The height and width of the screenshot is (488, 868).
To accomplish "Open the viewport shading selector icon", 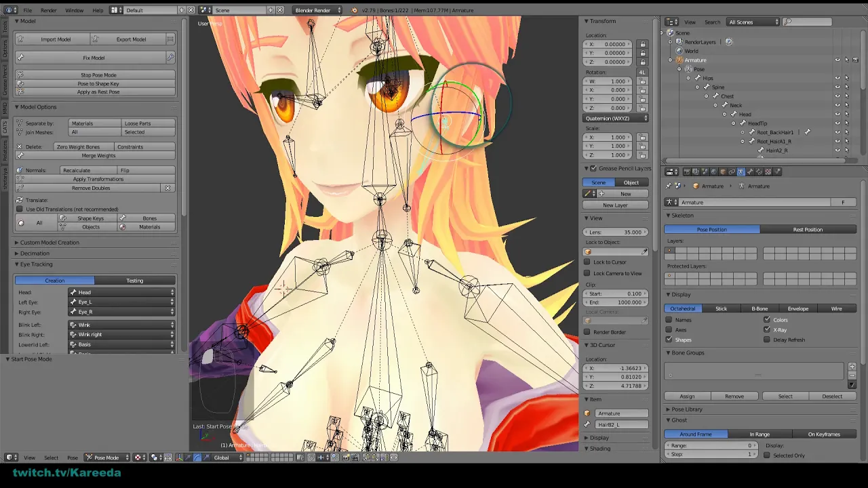I will tap(138, 457).
